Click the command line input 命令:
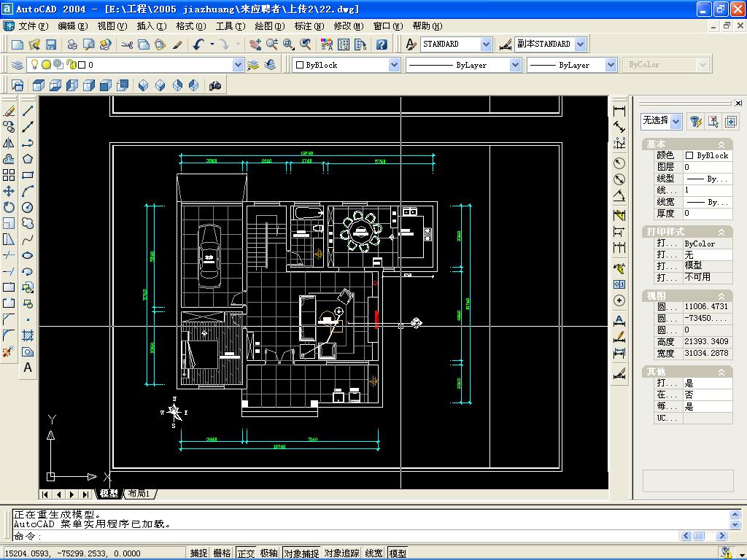This screenshot has height=560, width=747. pos(345,536)
